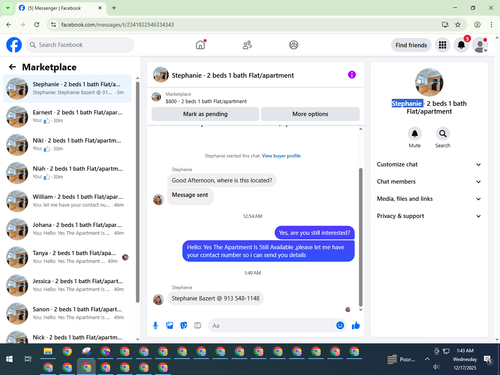
Task: Show hidden system tray icons chevron
Action: (427, 359)
